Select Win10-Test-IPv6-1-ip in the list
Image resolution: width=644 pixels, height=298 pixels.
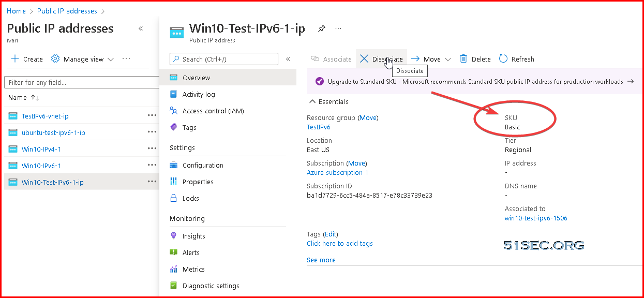[x=53, y=182]
